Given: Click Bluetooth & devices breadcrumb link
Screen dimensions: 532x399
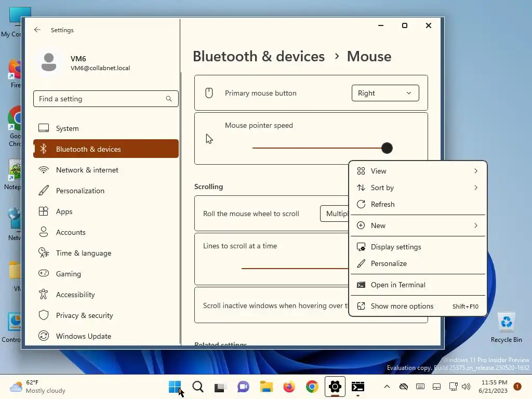Looking at the screenshot, I should tap(259, 56).
